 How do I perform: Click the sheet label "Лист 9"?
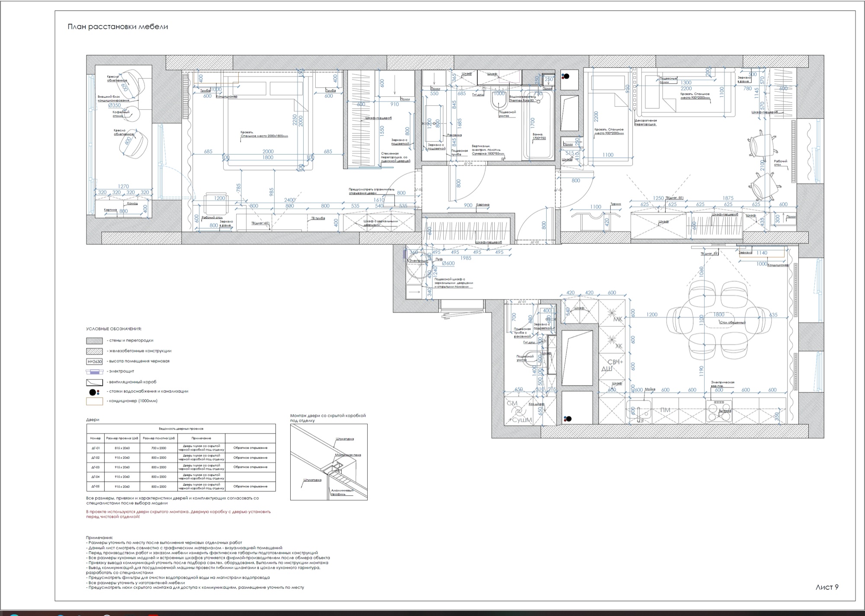pos(827,587)
